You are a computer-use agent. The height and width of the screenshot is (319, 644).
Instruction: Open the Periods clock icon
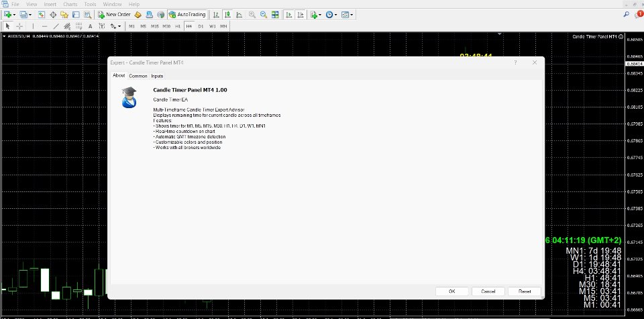pos(329,14)
